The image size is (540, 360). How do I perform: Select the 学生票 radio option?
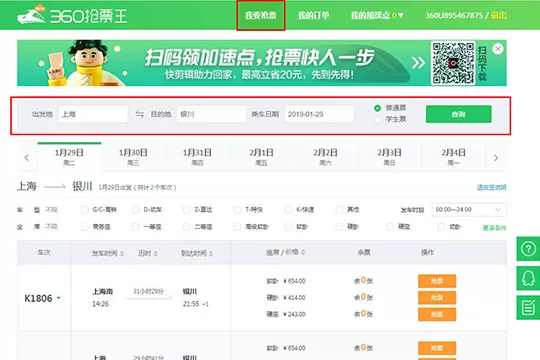(x=377, y=120)
